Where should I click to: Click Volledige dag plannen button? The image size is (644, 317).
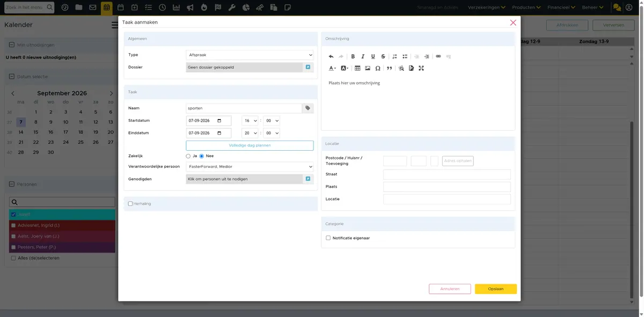point(250,145)
